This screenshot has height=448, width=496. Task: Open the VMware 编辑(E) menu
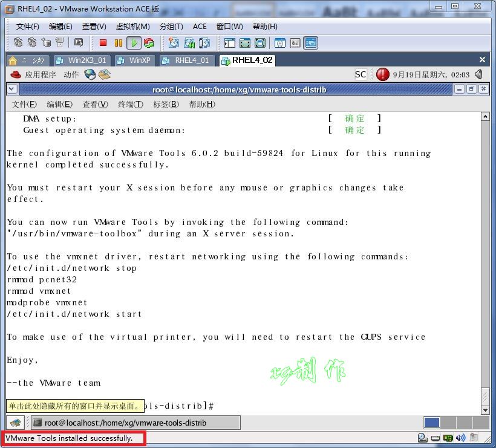point(60,27)
